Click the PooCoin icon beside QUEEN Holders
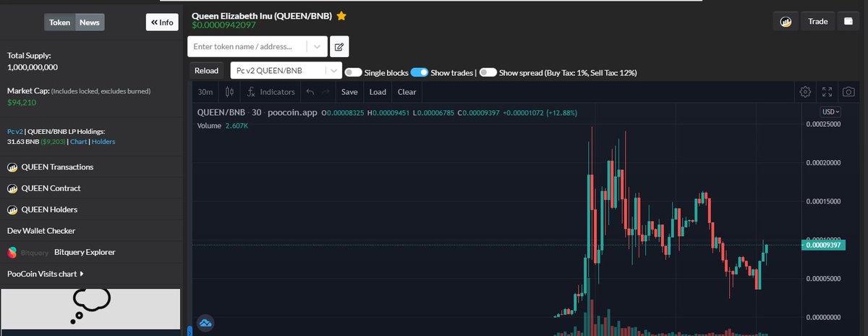The image size is (868, 336). point(12,209)
